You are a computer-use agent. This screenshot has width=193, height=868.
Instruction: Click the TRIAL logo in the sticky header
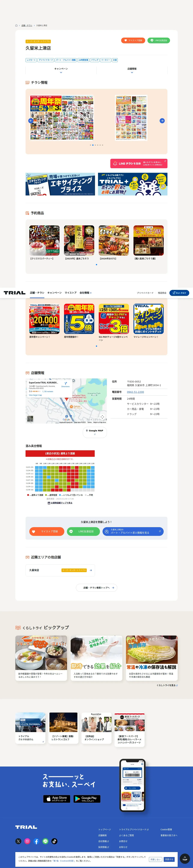(14, 293)
